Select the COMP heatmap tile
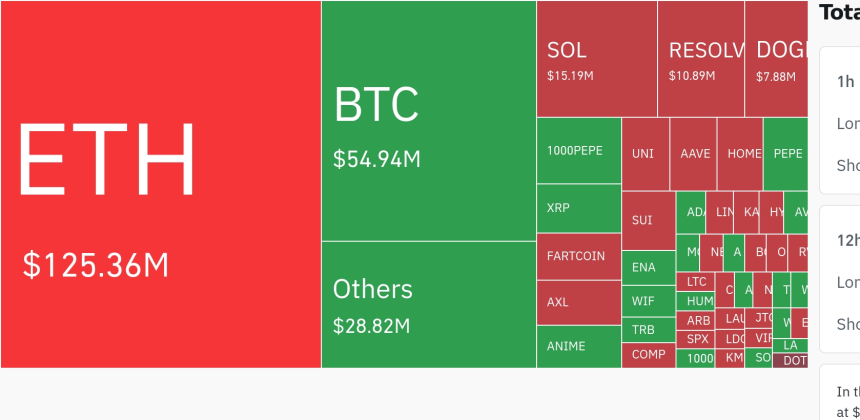Viewport: 860px width, 420px height. (649, 355)
